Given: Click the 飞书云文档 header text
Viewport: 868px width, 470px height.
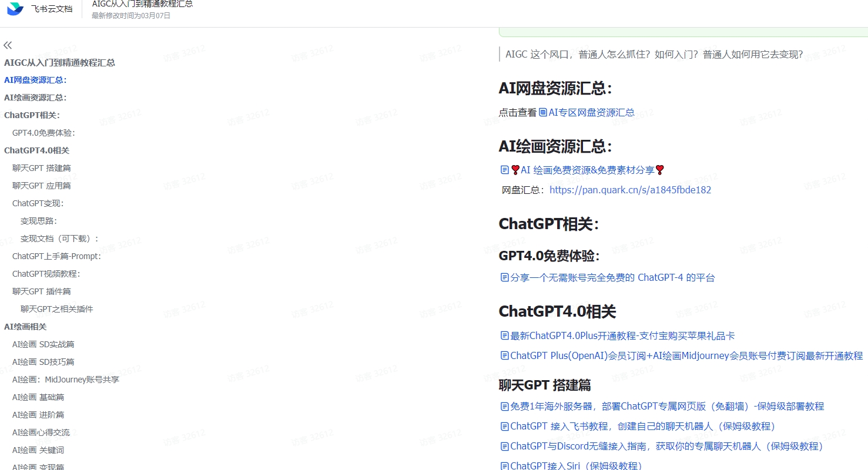Looking at the screenshot, I should [x=52, y=9].
